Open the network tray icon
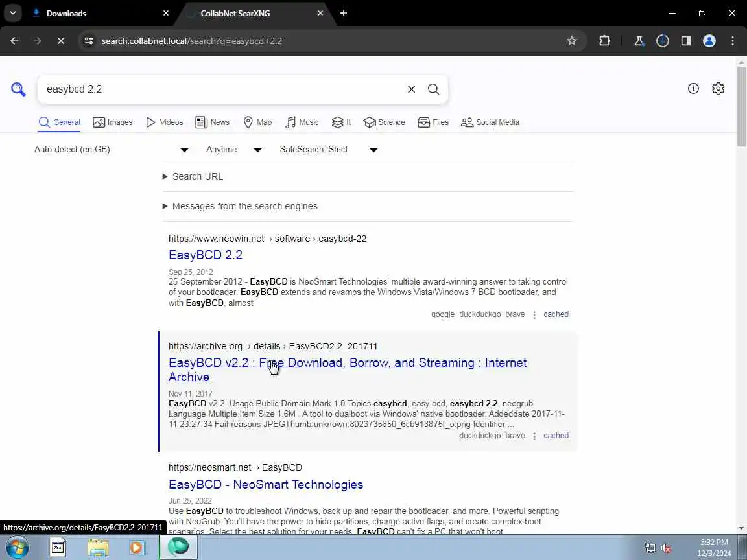This screenshot has height=560, width=747. pyautogui.click(x=650, y=548)
